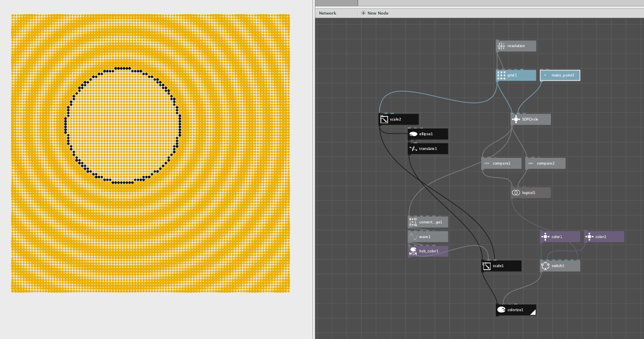This screenshot has height=339, width=644.
Task: Click the logical1 node icon
Action: tap(516, 193)
